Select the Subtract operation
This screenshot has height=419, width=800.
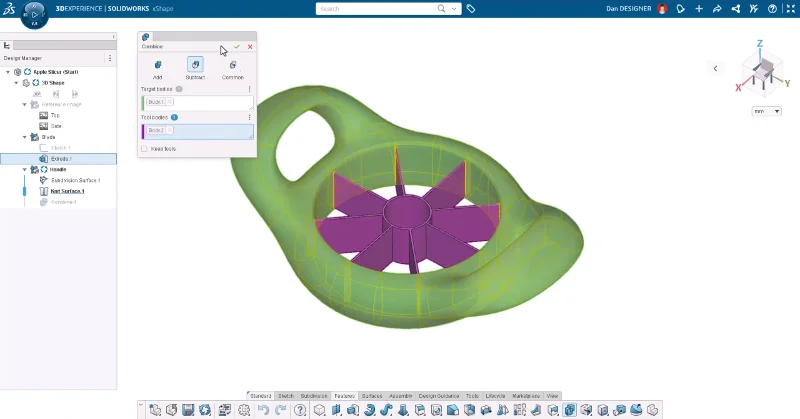(x=195, y=66)
